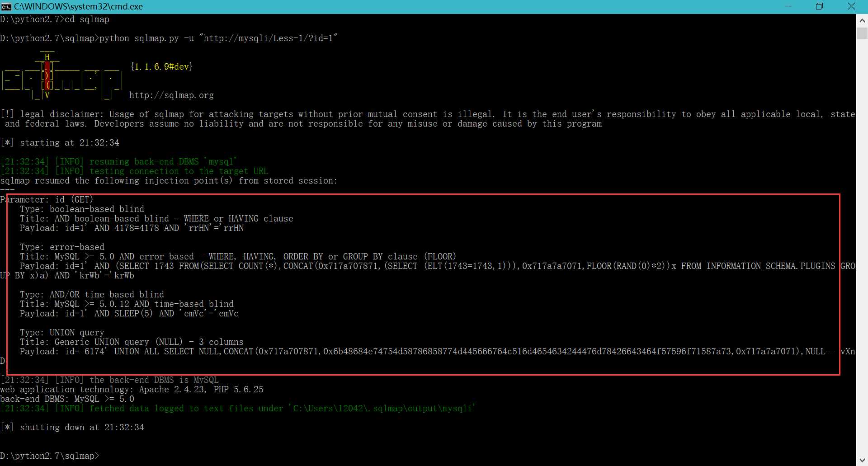Click 'Type: UNION query' line
This screenshot has height=466, width=868.
pos(62,333)
